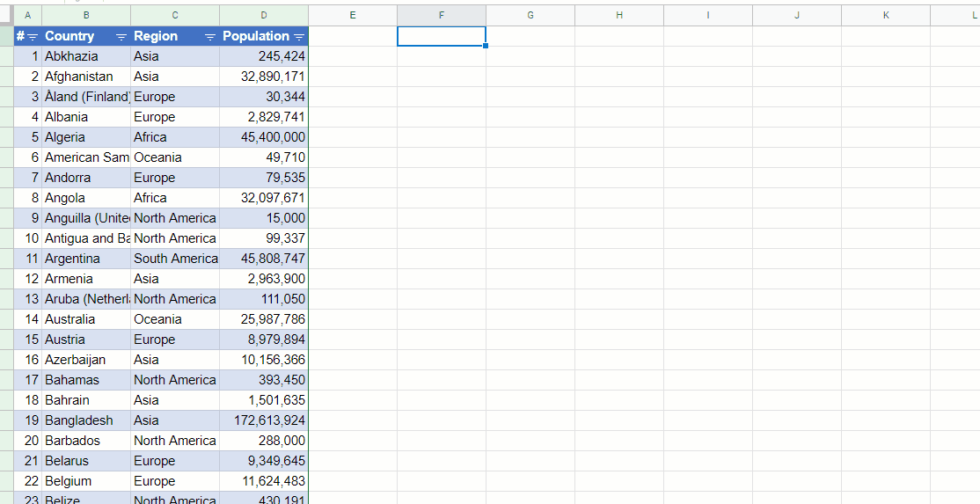Select the Afghanistan cell
980x504 pixels.
[x=79, y=77]
